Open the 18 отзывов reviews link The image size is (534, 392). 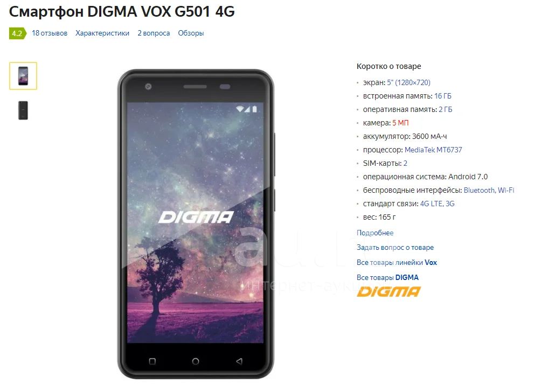pyautogui.click(x=50, y=33)
